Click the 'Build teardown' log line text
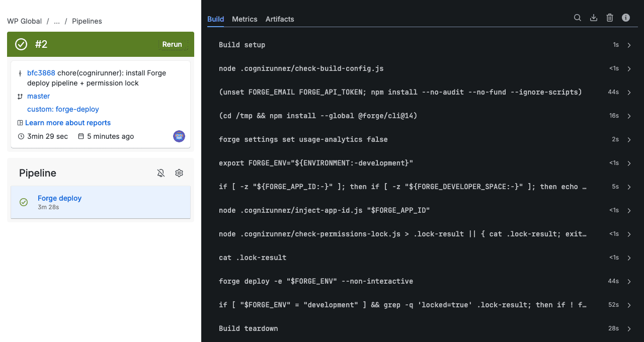This screenshot has width=644, height=342. [249, 328]
